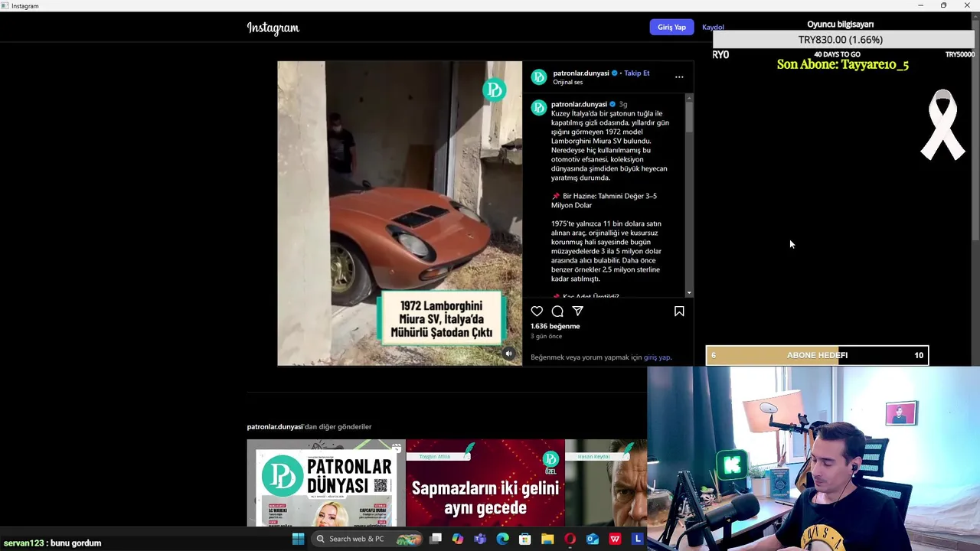The width and height of the screenshot is (980, 551).
Task: Click the caption panel scrollbar thumb
Action: (689, 117)
